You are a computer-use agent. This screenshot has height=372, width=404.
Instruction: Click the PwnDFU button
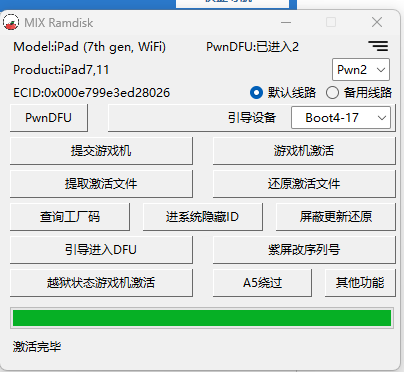point(49,118)
